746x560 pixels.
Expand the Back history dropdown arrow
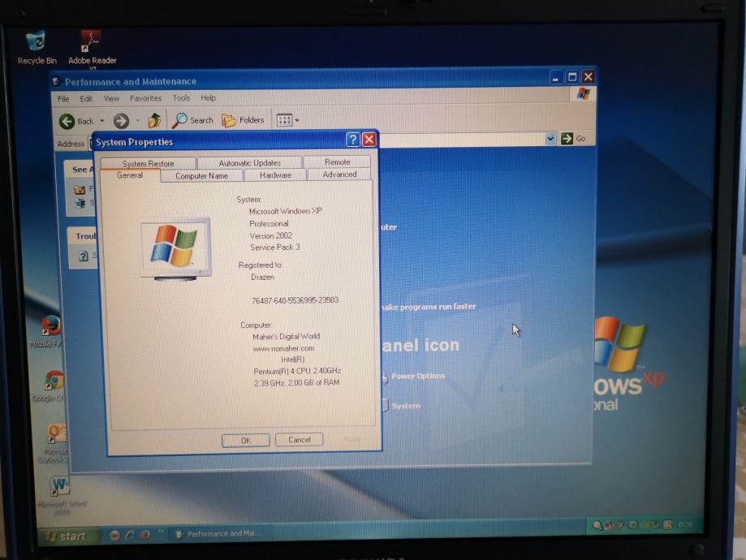coord(101,121)
